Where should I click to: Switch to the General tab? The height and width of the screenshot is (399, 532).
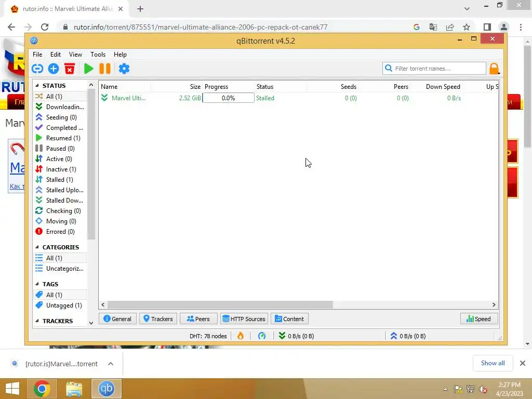tap(117, 319)
